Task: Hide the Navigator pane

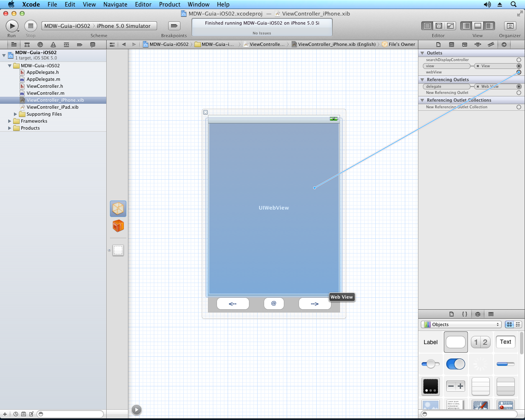Action: click(x=466, y=26)
